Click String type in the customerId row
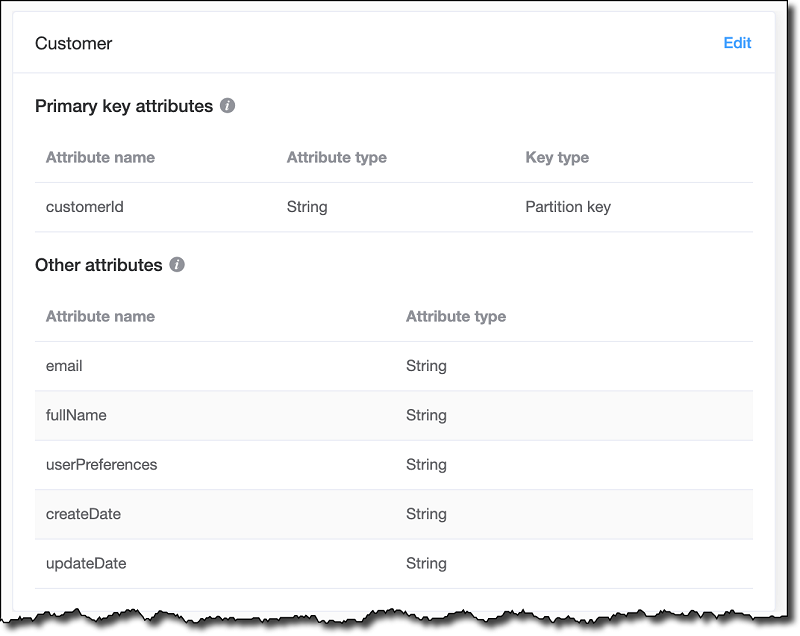Screen dimensions: 800x636 [306, 207]
